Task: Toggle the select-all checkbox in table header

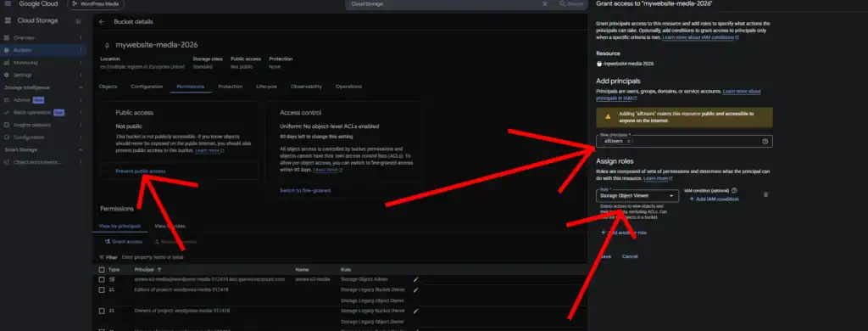Action: click(x=102, y=269)
